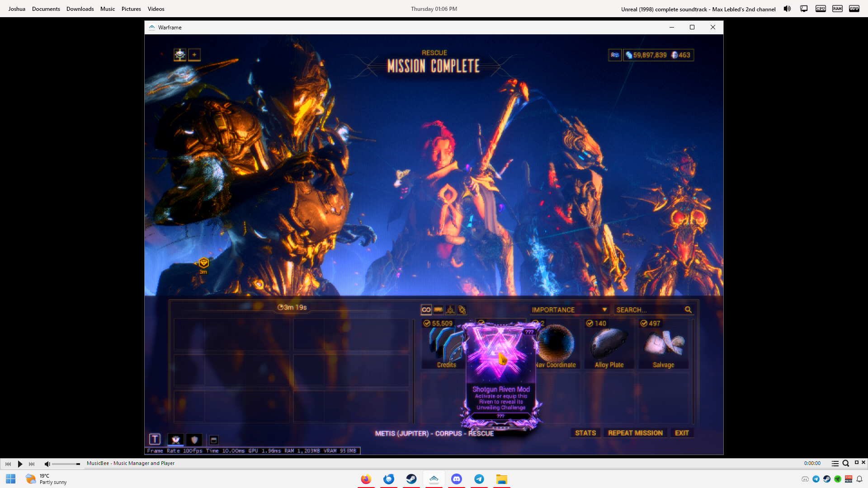This screenshot has width=868, height=488.
Task: Select the all-rewards infinity filter
Action: (426, 310)
